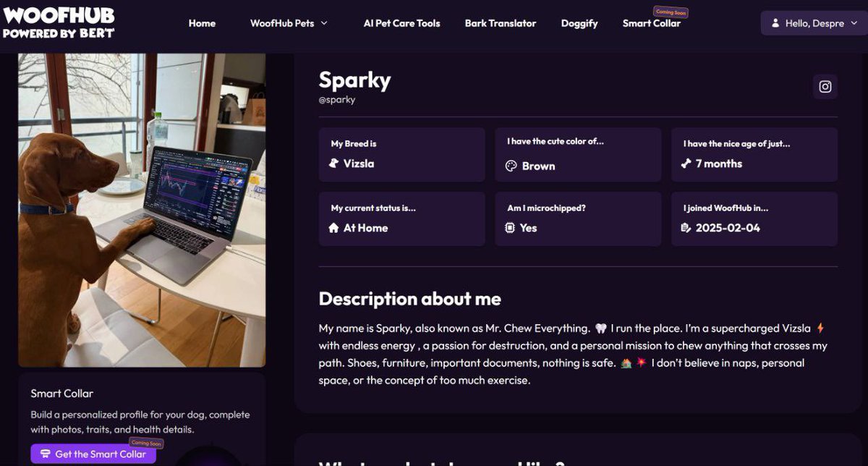Open Sparky's Instagram icon link
The image size is (868, 466).
click(x=825, y=87)
